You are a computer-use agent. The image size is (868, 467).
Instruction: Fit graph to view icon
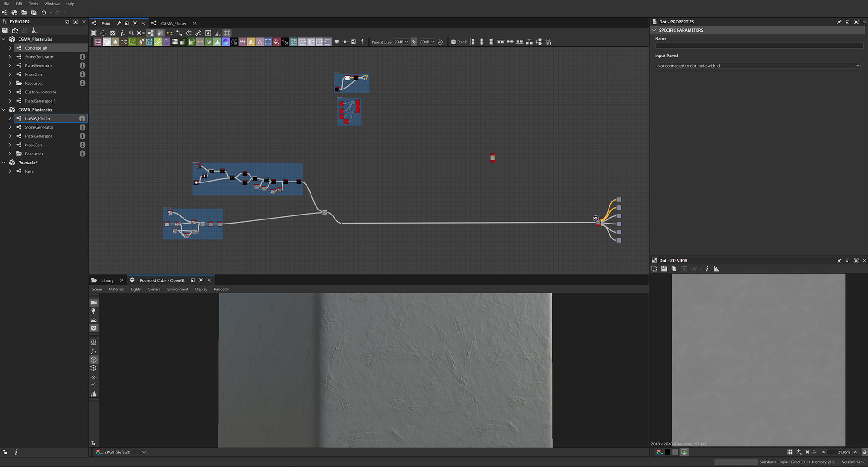click(x=94, y=33)
